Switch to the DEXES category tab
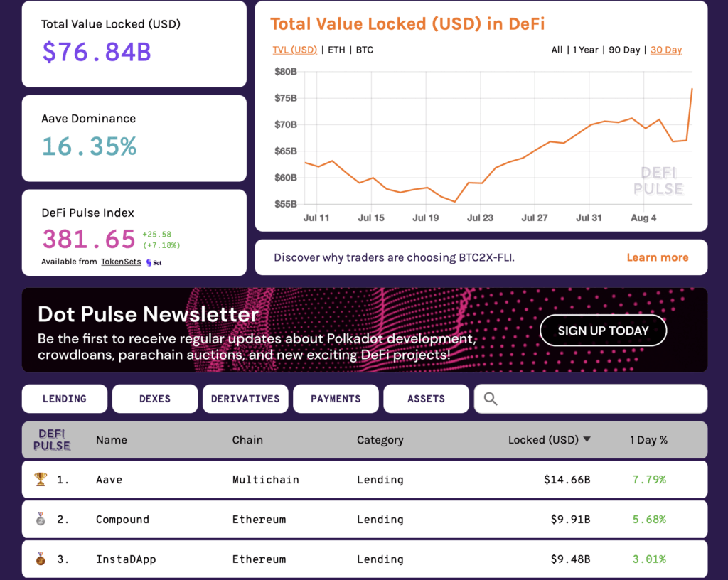 (x=154, y=399)
